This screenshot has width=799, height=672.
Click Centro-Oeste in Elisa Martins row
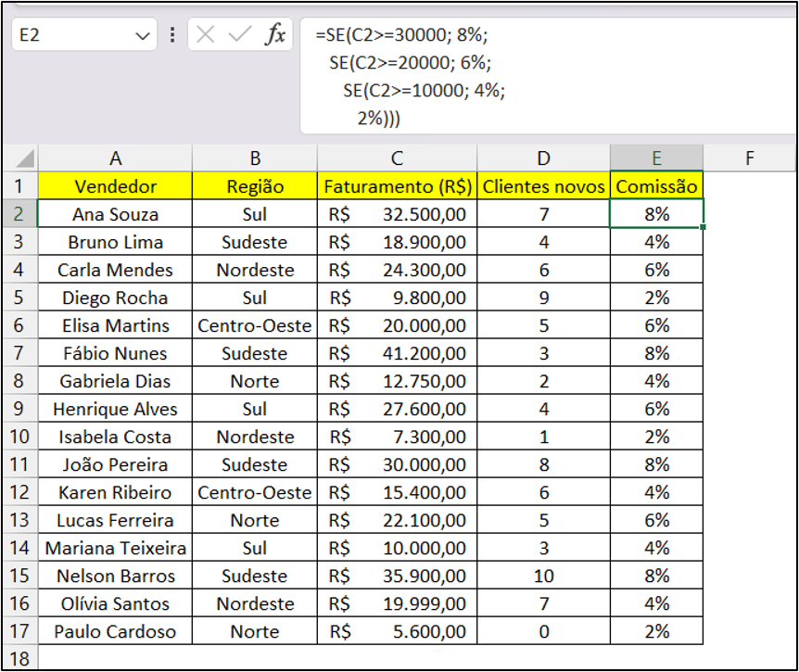tap(255, 325)
